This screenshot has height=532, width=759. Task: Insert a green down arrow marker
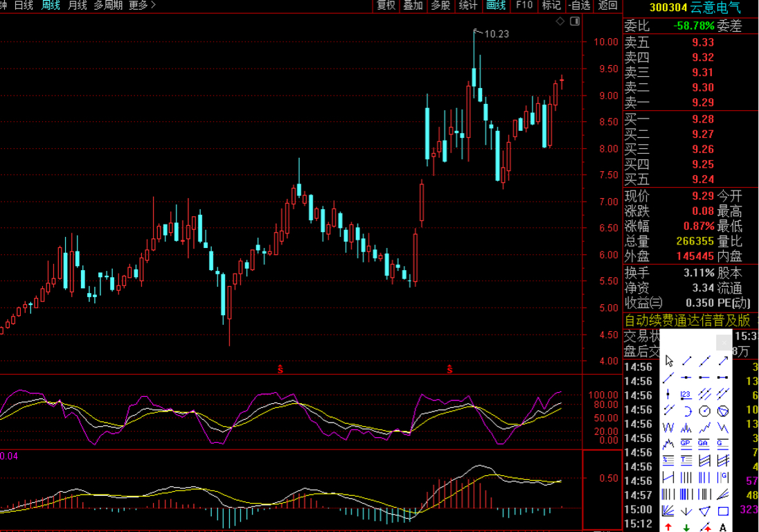686,527
